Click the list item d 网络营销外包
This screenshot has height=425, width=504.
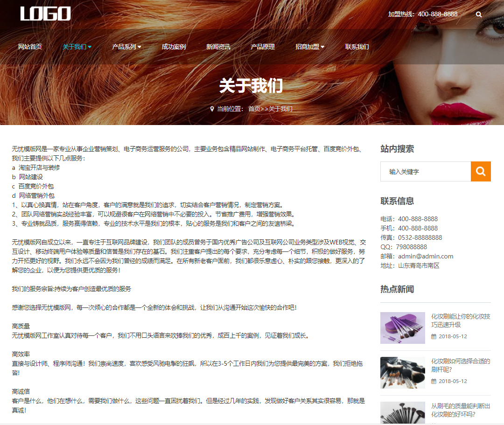[33, 195]
